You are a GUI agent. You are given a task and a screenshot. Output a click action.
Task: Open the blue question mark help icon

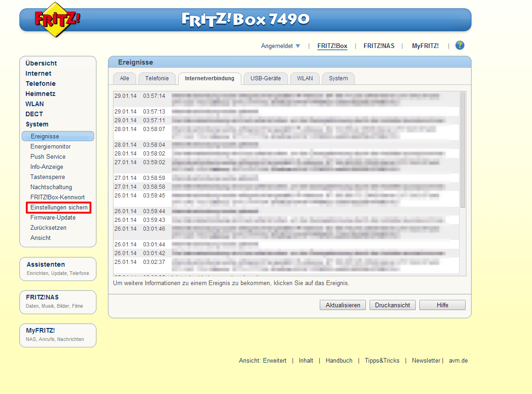[460, 45]
